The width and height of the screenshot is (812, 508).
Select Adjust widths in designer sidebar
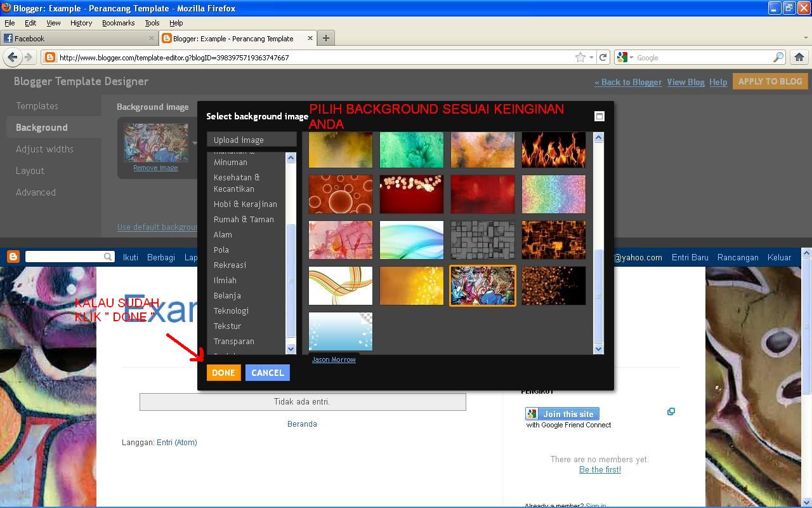click(x=44, y=149)
